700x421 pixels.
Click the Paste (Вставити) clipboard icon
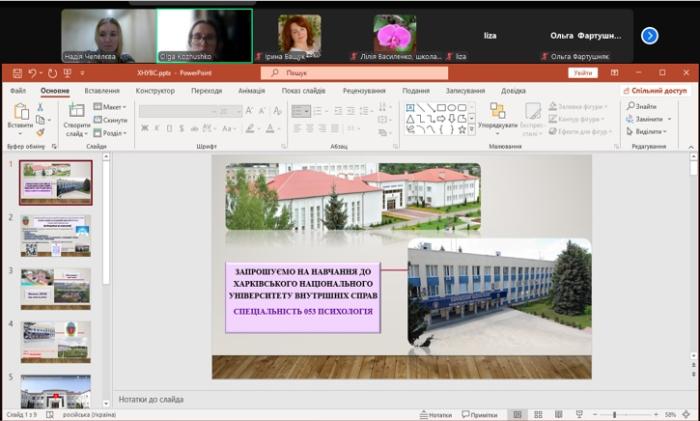(x=20, y=112)
